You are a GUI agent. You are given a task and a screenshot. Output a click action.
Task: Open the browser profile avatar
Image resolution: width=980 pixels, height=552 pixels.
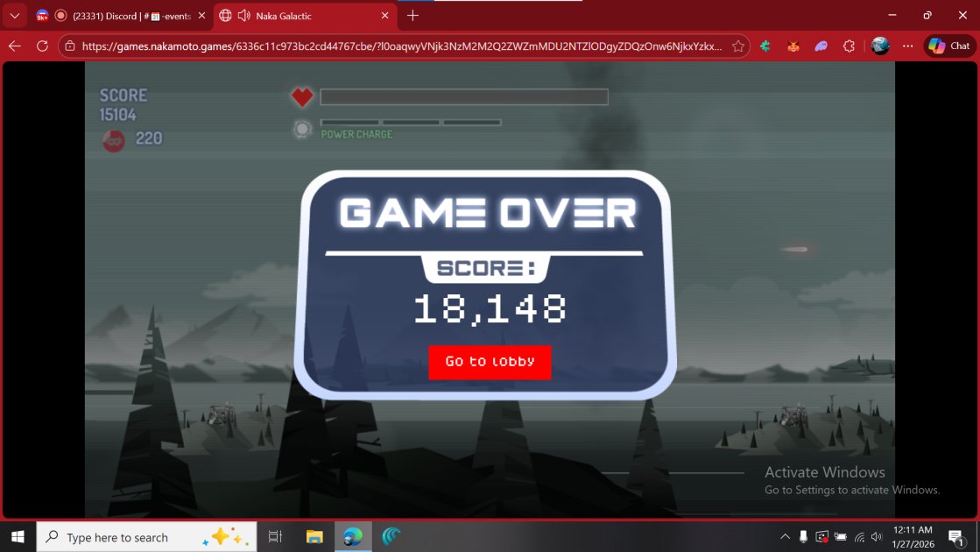(880, 46)
